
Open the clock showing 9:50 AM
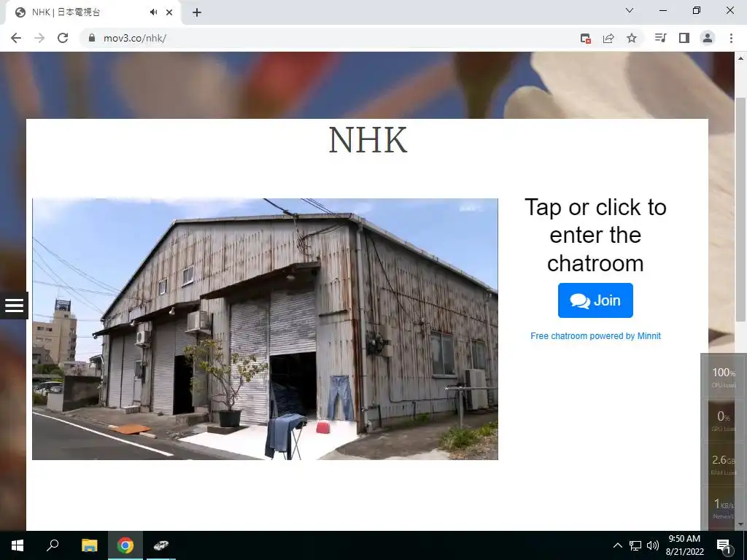click(x=684, y=545)
